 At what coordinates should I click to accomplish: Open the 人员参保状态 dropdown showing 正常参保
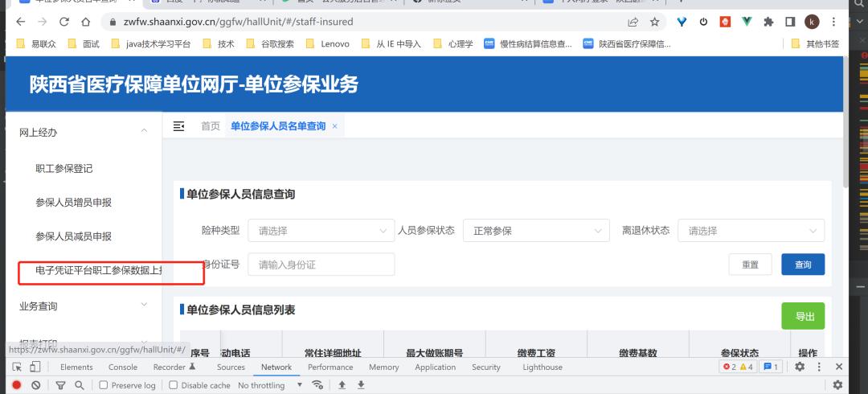pos(536,231)
